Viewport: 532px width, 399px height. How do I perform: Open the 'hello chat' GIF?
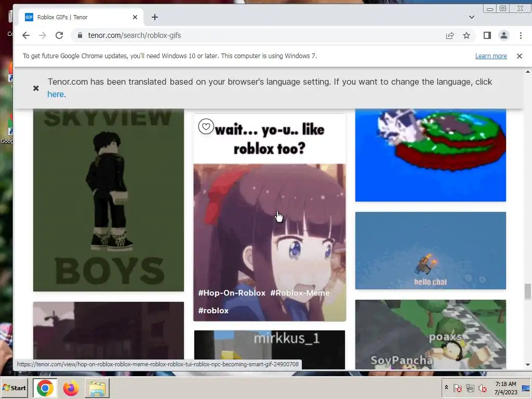click(x=431, y=251)
